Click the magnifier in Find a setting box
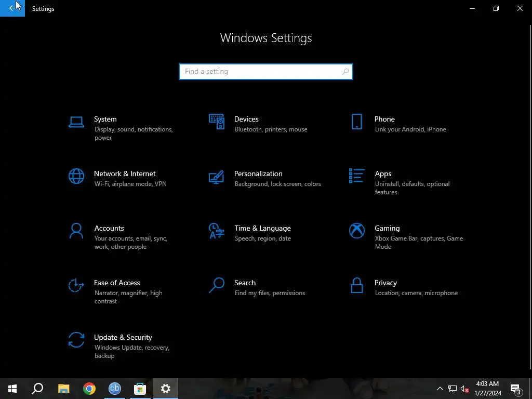The width and height of the screenshot is (532, 399). [x=345, y=72]
